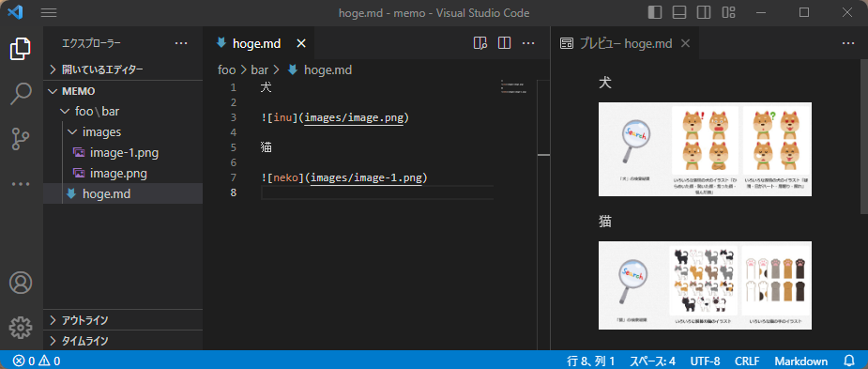The width and height of the screenshot is (868, 369).
Task: Follow the images/image-1.png link on line 7
Action: pyautogui.click(x=366, y=177)
